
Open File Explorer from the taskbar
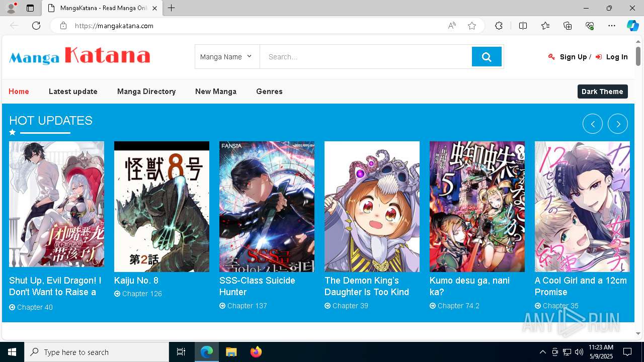coord(231,352)
